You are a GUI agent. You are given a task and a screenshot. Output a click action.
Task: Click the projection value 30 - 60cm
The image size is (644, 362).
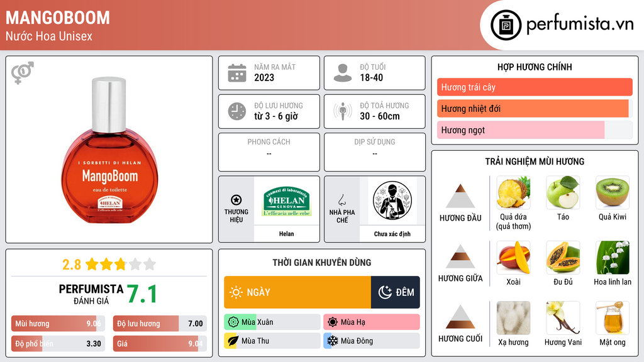tap(379, 116)
